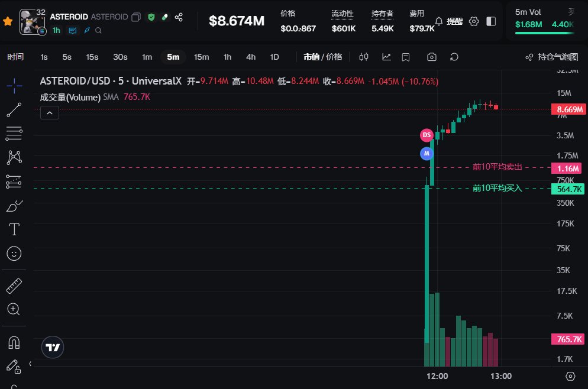
Task: Collapse the drawing toolbar arrow
Action: [x=30, y=364]
